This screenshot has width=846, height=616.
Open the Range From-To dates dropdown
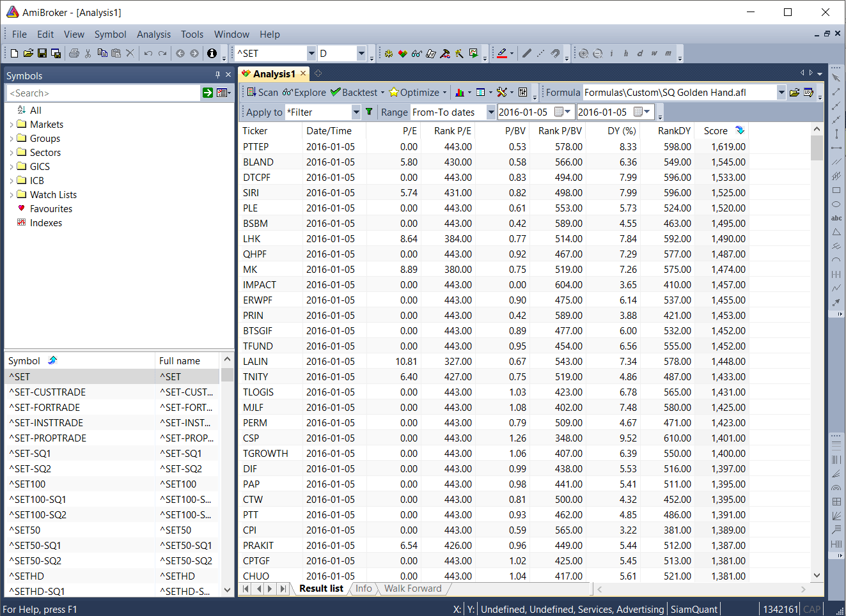click(490, 112)
